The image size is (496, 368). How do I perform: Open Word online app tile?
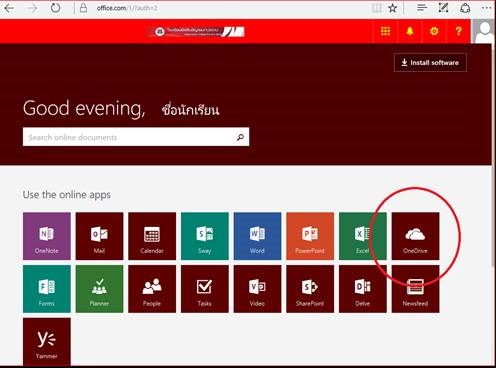[257, 236]
